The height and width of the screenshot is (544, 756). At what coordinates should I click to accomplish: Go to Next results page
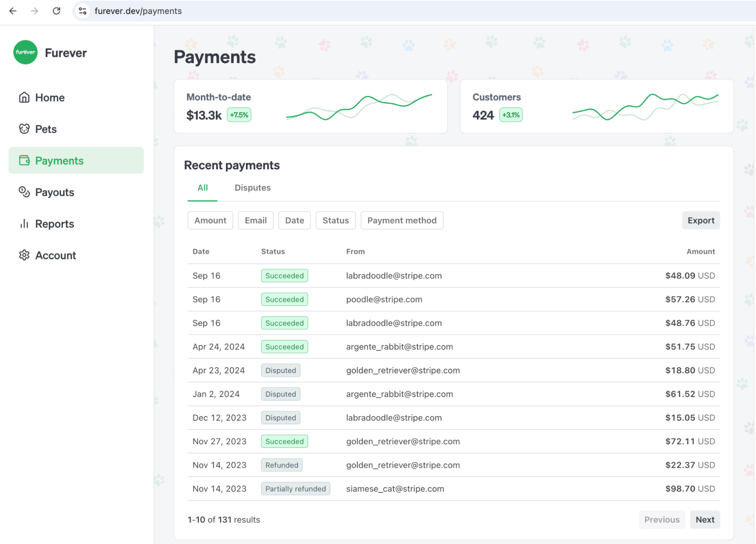pos(705,520)
